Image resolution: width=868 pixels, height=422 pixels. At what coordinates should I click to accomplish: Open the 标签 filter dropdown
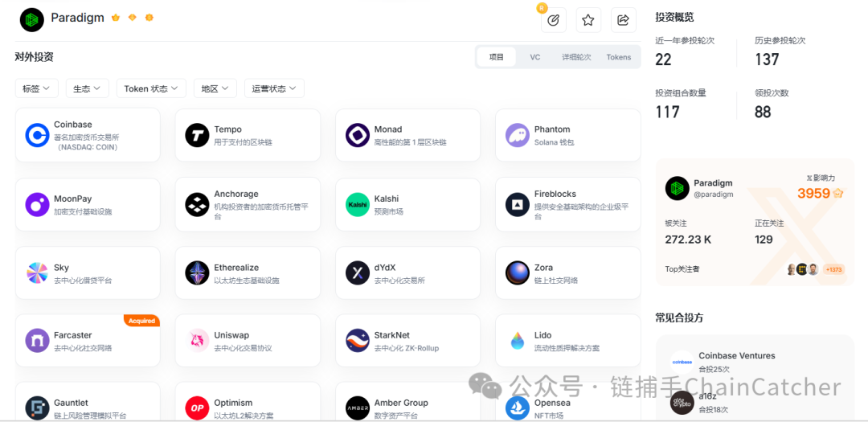pos(36,88)
